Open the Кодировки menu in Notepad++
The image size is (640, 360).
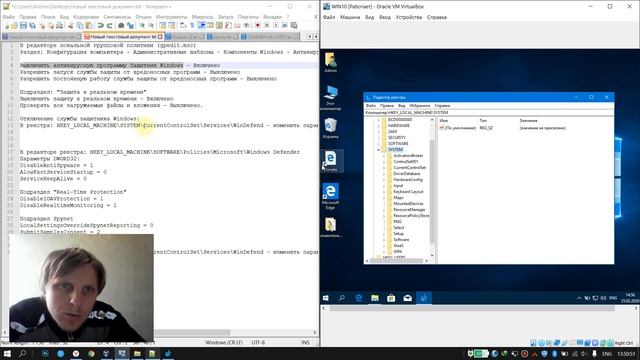(x=86, y=17)
